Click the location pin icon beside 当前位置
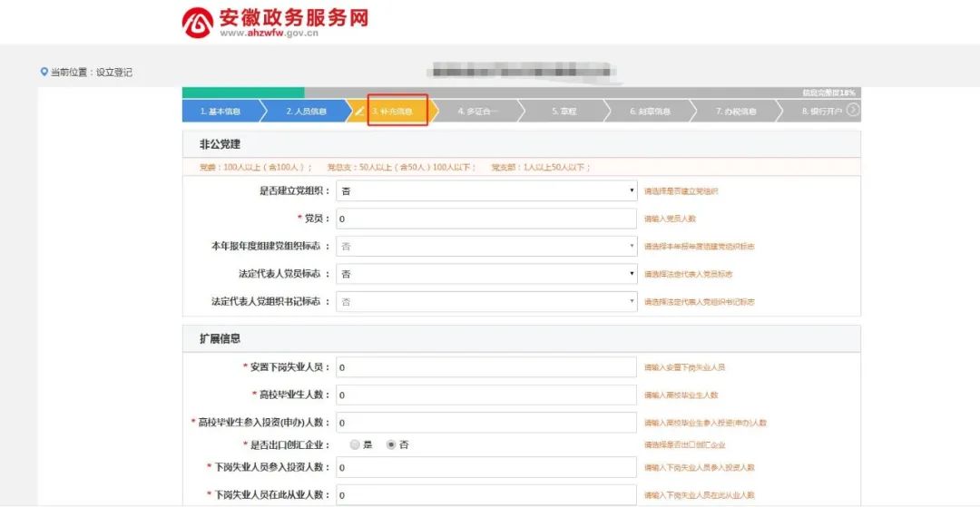980x507 pixels. point(44,72)
